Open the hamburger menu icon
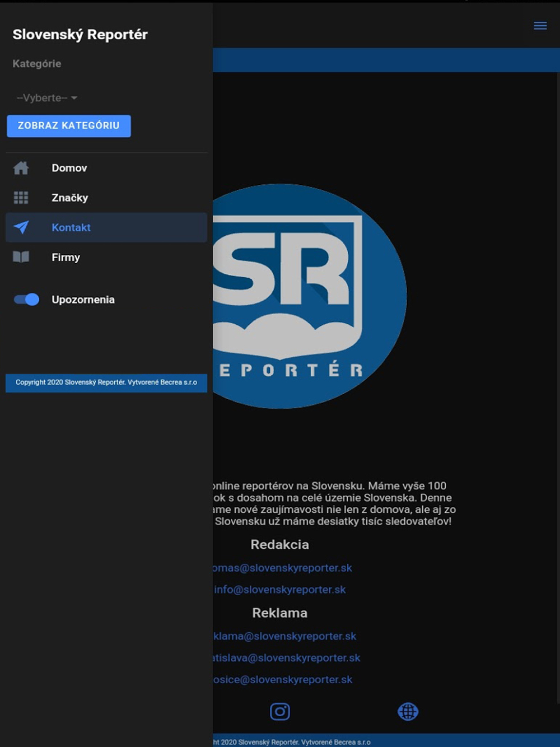 [x=540, y=26]
